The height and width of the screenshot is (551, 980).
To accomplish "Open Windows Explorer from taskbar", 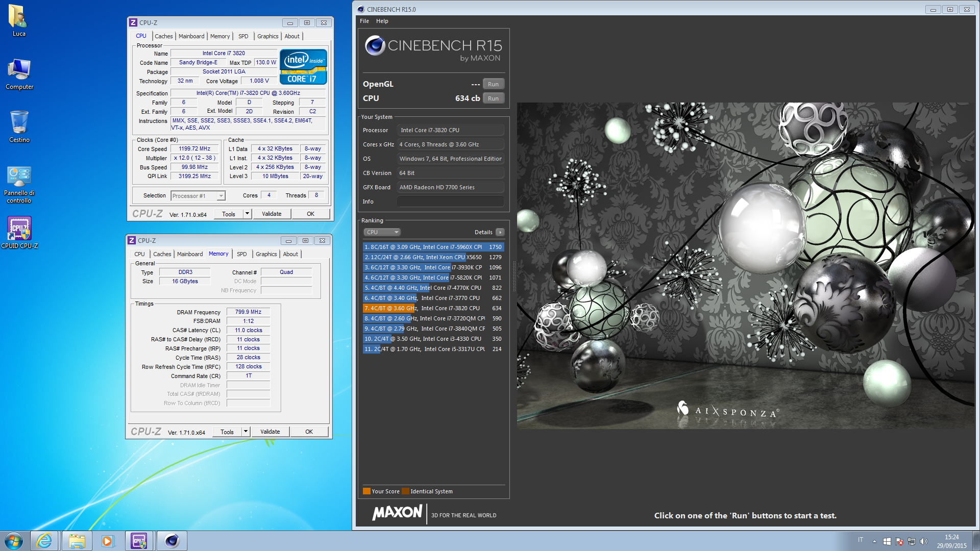I will [x=77, y=541].
